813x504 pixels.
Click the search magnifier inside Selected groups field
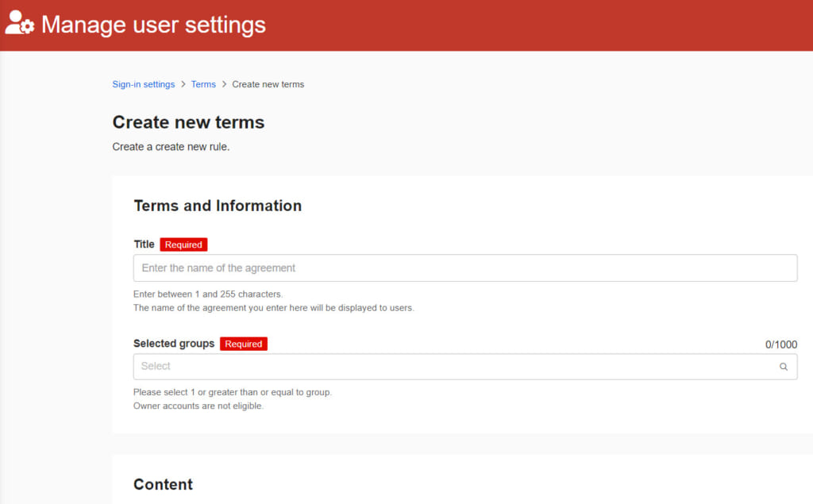tap(783, 367)
